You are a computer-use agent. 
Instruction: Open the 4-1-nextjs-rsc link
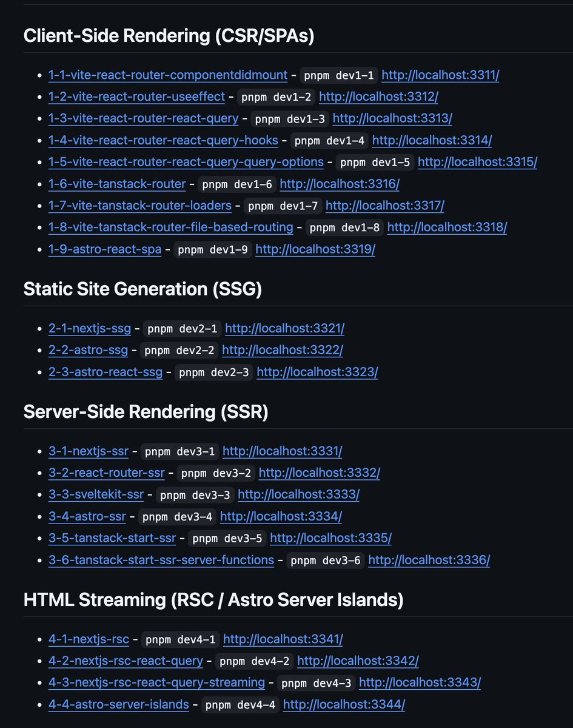89,639
